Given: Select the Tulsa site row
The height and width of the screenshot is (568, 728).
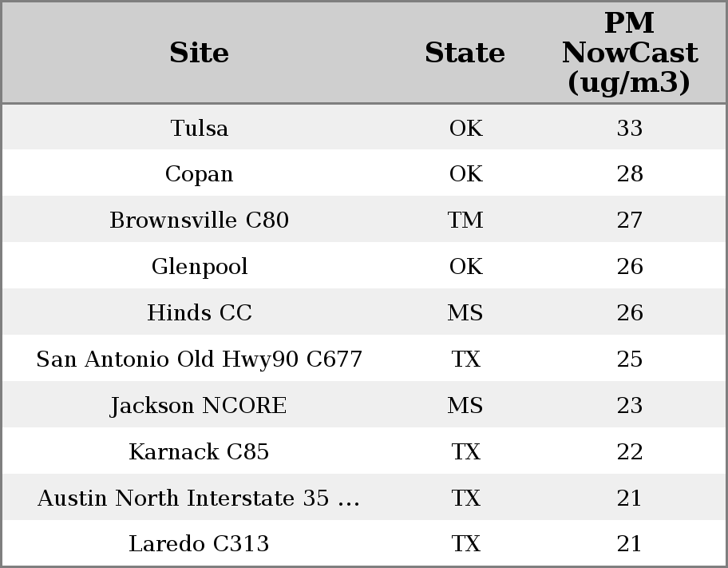Looking at the screenshot, I should coord(200,129).
